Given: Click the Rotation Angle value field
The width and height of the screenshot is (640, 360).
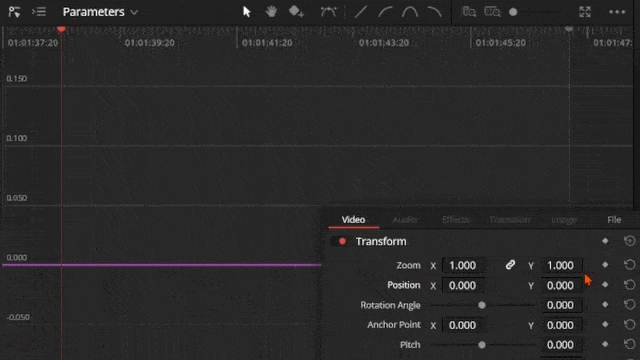Looking at the screenshot, I should (x=561, y=305).
